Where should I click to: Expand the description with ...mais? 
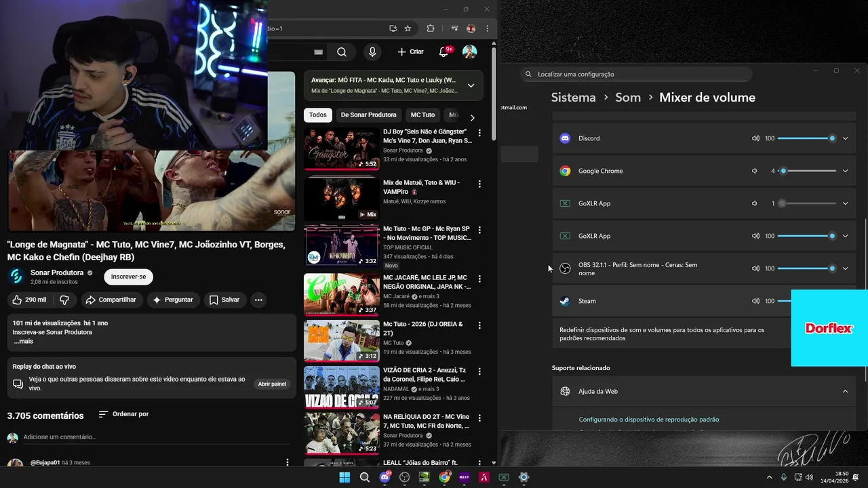pos(23,341)
